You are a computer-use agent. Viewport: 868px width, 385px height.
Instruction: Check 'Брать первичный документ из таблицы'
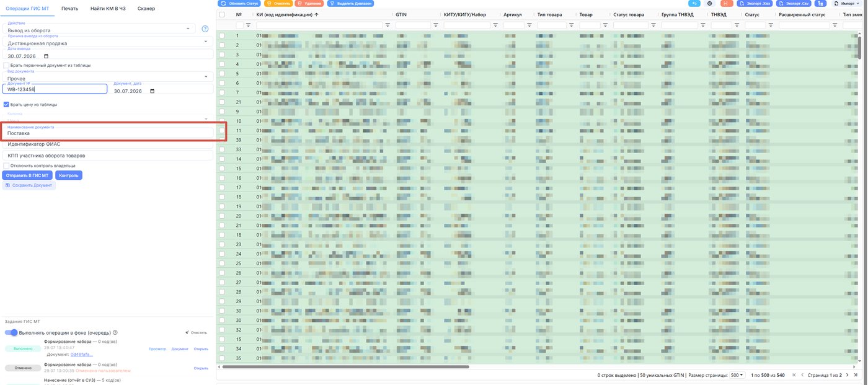(x=6, y=65)
